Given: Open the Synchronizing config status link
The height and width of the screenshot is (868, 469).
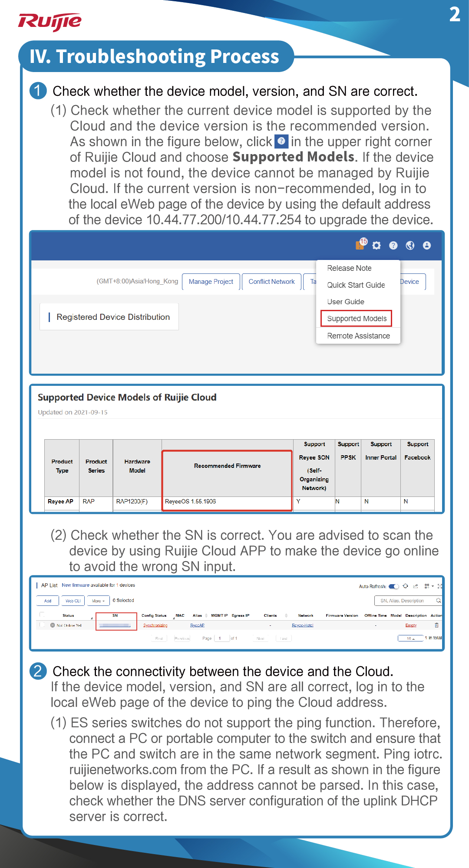Looking at the screenshot, I should coord(155,625).
